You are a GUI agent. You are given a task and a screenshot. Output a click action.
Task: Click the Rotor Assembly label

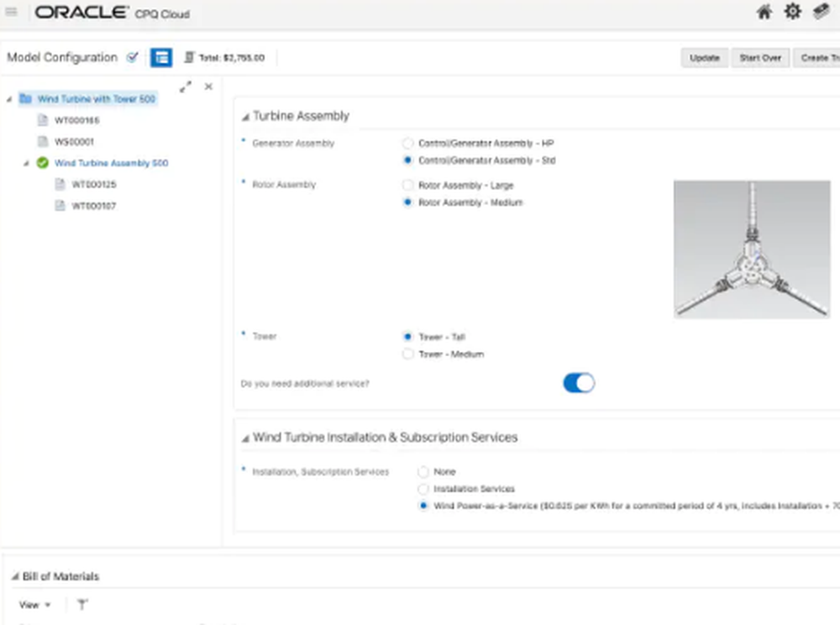click(284, 184)
